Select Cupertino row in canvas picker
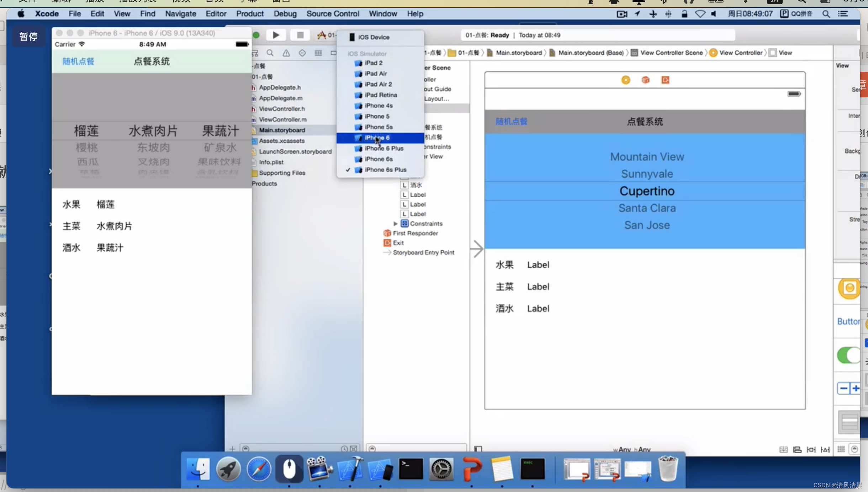 (x=647, y=191)
